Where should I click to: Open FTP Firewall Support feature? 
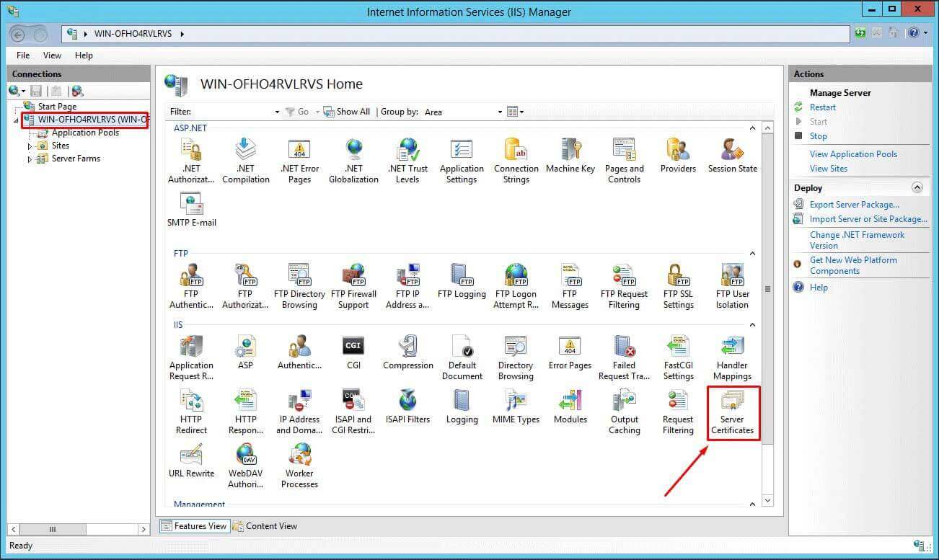coord(353,285)
